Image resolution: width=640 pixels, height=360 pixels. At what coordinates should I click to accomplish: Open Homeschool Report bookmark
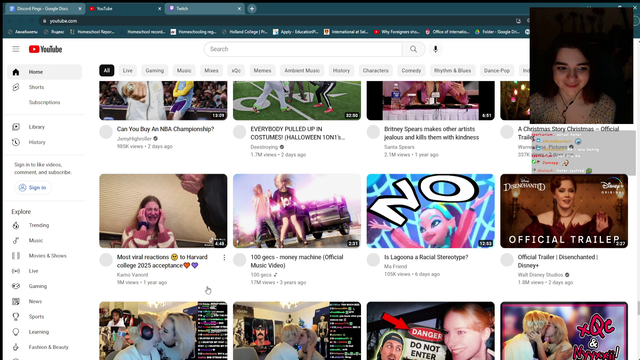[x=92, y=32]
